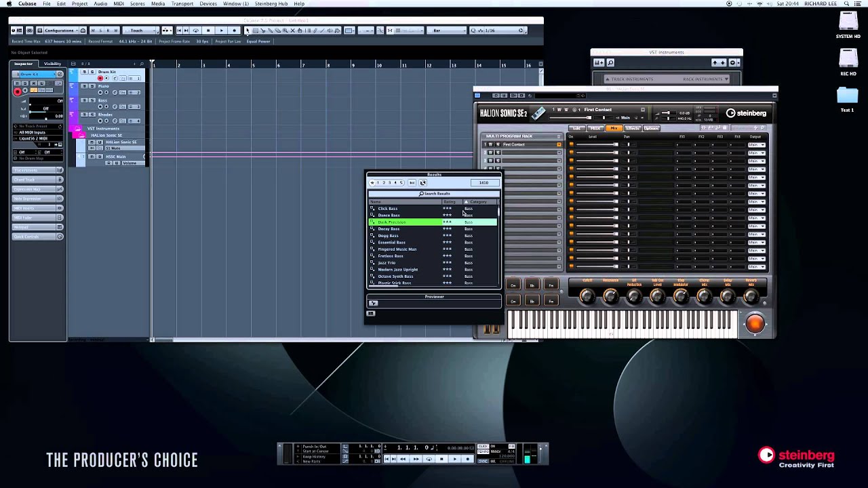The width and height of the screenshot is (868, 488).
Task: Expand the Quick Controls inspector section
Action: tap(38, 237)
